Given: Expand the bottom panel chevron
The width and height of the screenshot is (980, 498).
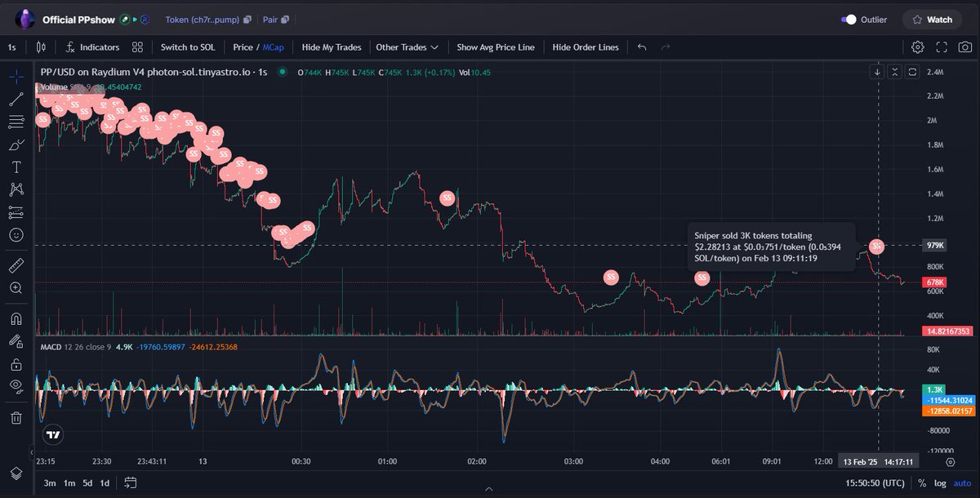Looking at the screenshot, I should point(488,490).
